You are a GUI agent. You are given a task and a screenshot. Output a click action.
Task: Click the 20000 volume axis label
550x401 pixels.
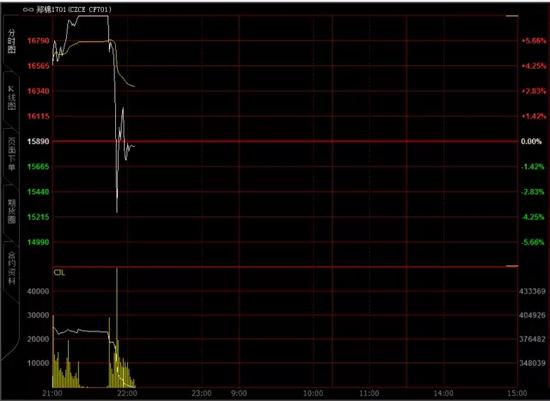tap(38, 339)
